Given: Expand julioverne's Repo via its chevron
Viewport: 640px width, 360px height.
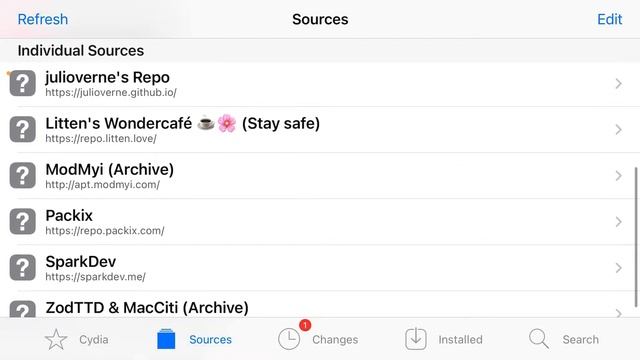Looking at the screenshot, I should tap(618, 84).
